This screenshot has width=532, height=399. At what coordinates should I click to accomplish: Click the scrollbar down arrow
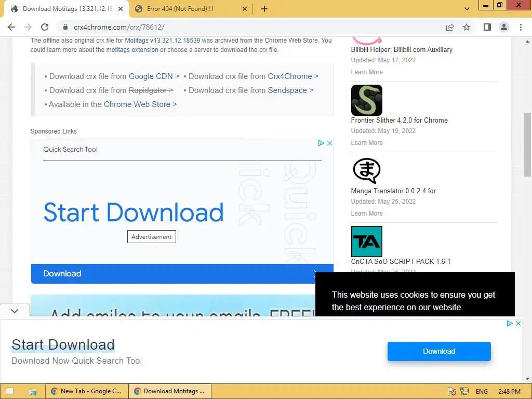click(527, 379)
